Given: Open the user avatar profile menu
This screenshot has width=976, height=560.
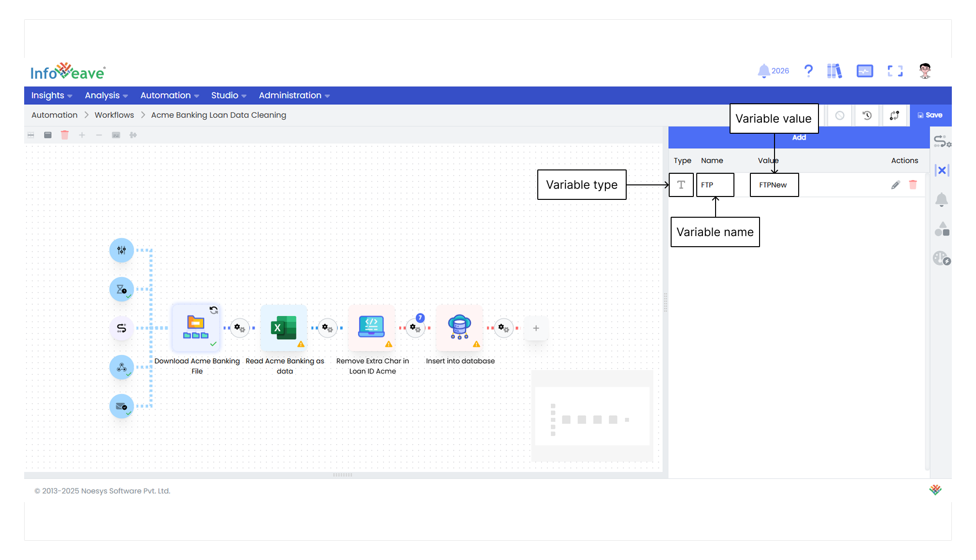Looking at the screenshot, I should 925,71.
